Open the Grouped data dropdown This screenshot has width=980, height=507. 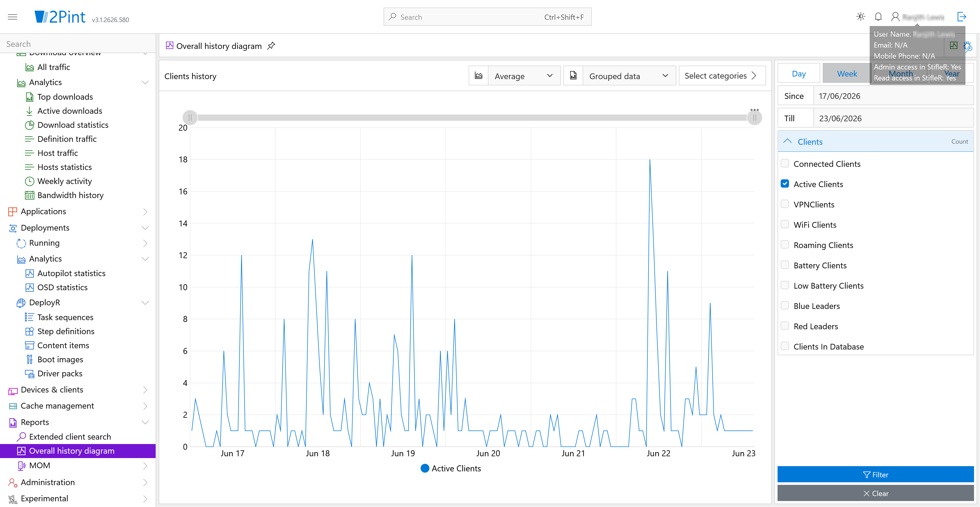coord(629,76)
